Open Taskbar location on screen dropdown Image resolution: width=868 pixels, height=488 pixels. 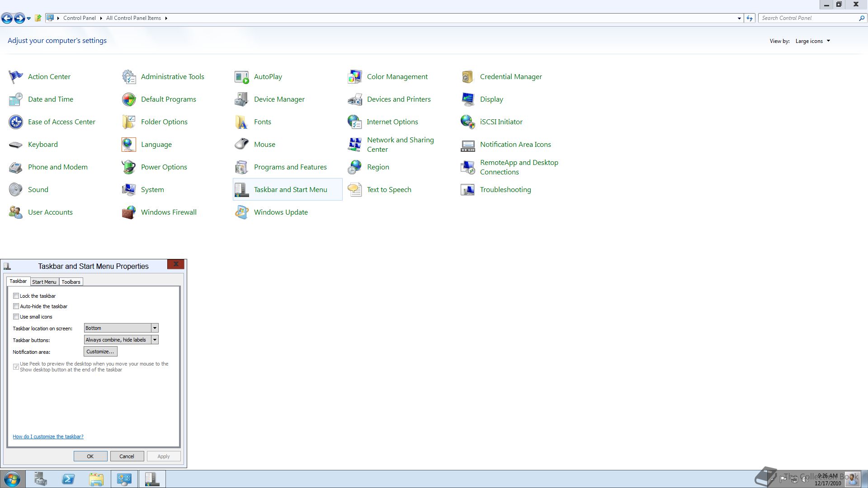tap(121, 328)
